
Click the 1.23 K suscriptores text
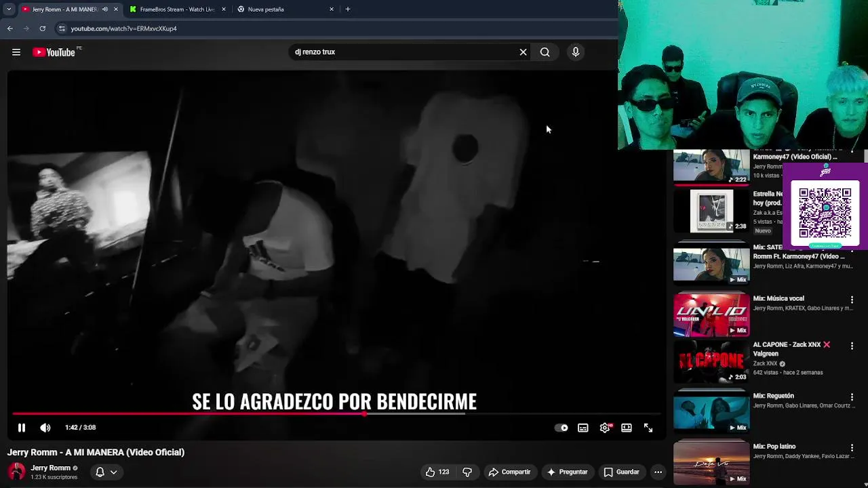(54, 477)
